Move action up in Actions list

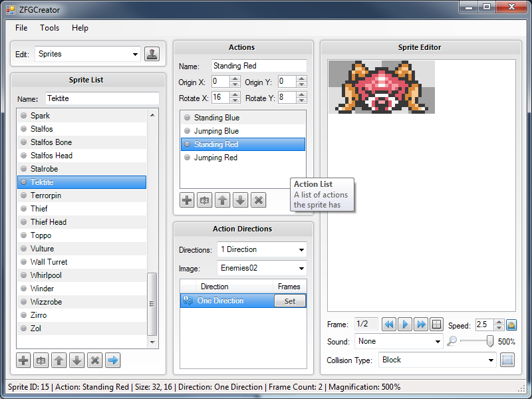tap(223, 200)
